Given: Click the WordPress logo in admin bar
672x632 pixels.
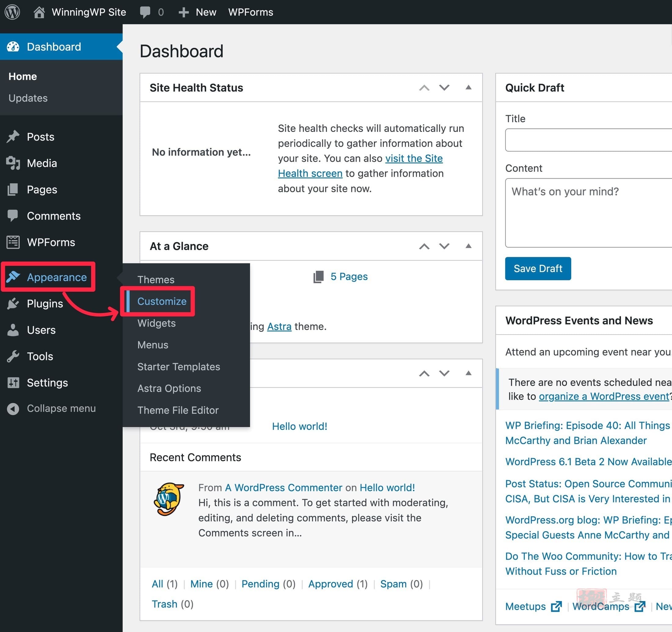Looking at the screenshot, I should 12,12.
